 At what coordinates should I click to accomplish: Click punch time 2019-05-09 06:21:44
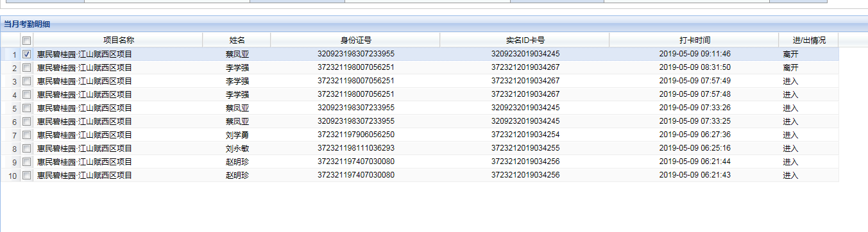[x=694, y=162]
